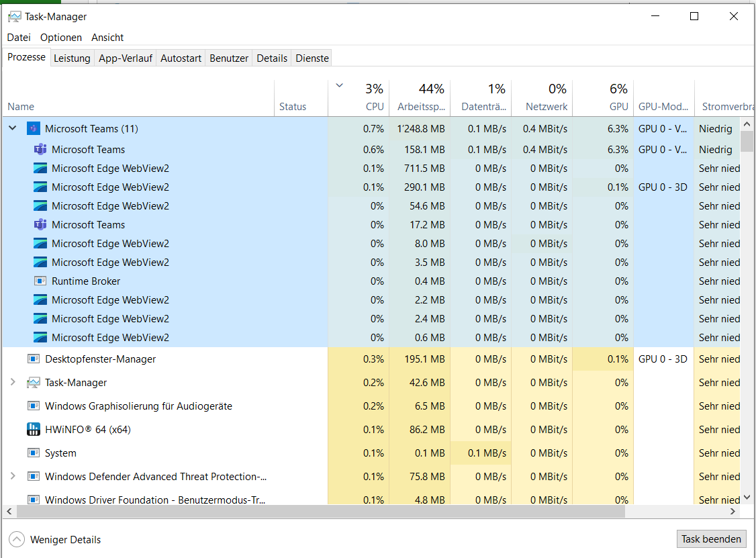
Task: Click the WebView2 icon in the 2.4 MB row
Action: tap(40, 319)
